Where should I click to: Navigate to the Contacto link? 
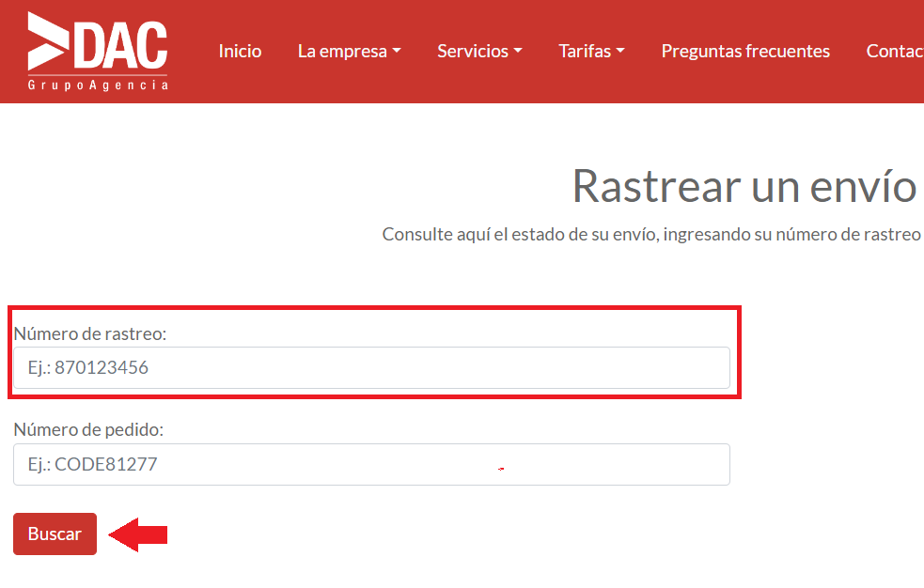pos(894,52)
